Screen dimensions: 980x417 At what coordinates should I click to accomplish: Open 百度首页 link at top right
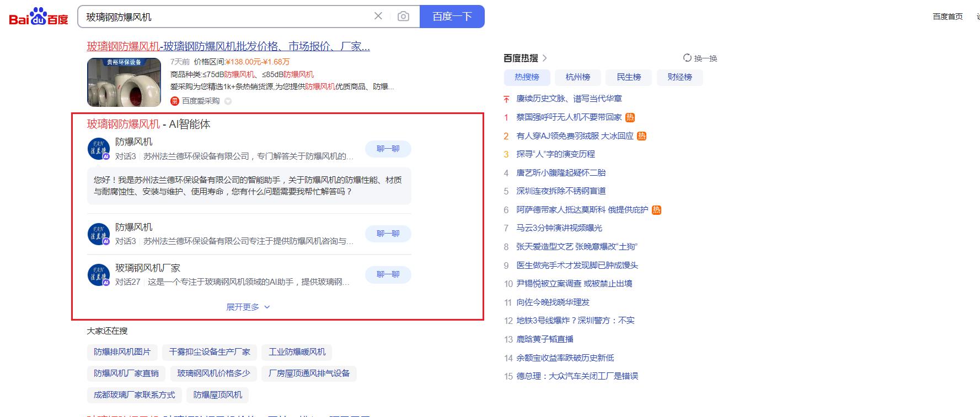pos(947,17)
